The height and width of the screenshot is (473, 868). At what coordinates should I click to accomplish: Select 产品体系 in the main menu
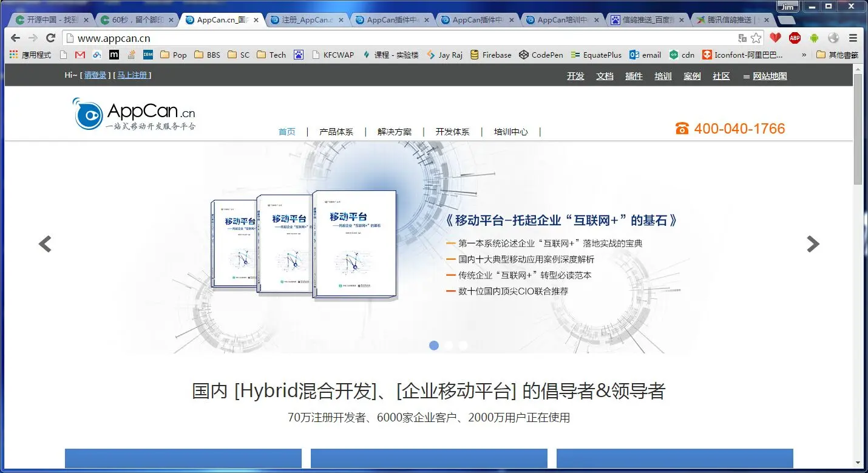[x=336, y=132]
